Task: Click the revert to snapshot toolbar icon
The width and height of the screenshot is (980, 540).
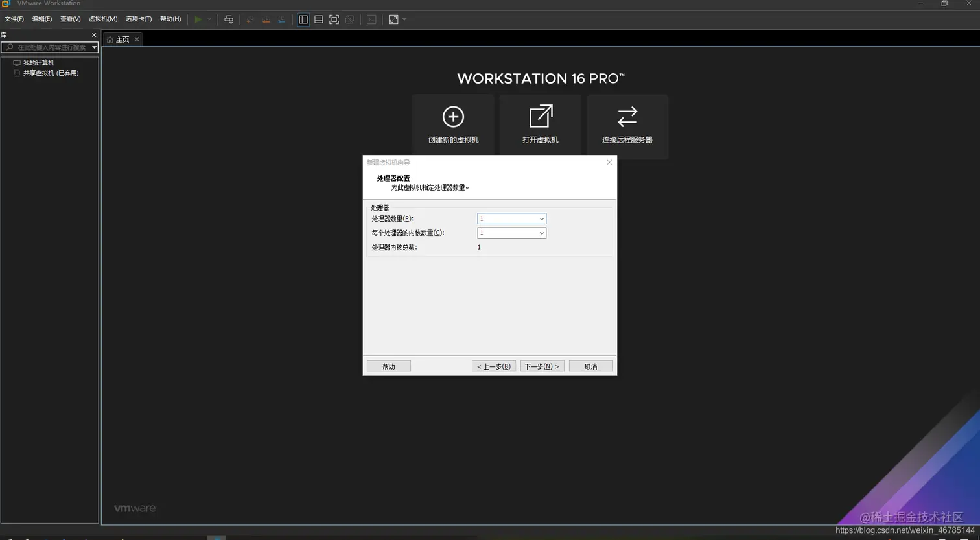Action: point(266,19)
